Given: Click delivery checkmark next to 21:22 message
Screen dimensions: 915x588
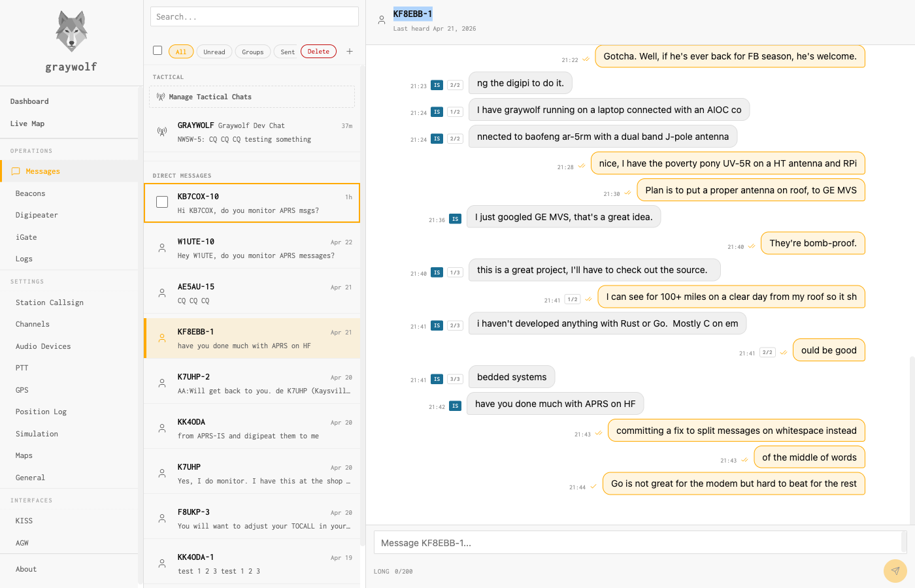Looking at the screenshot, I should click(x=586, y=59).
